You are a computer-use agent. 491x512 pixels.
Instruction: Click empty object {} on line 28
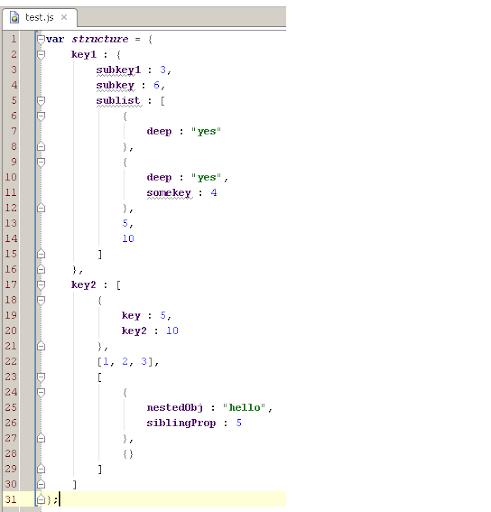click(x=128, y=454)
